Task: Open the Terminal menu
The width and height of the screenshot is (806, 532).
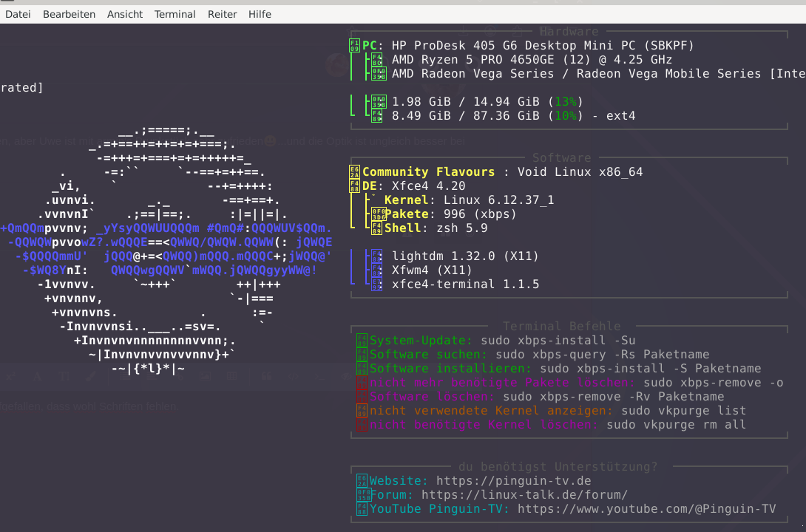Action: pyautogui.click(x=175, y=14)
